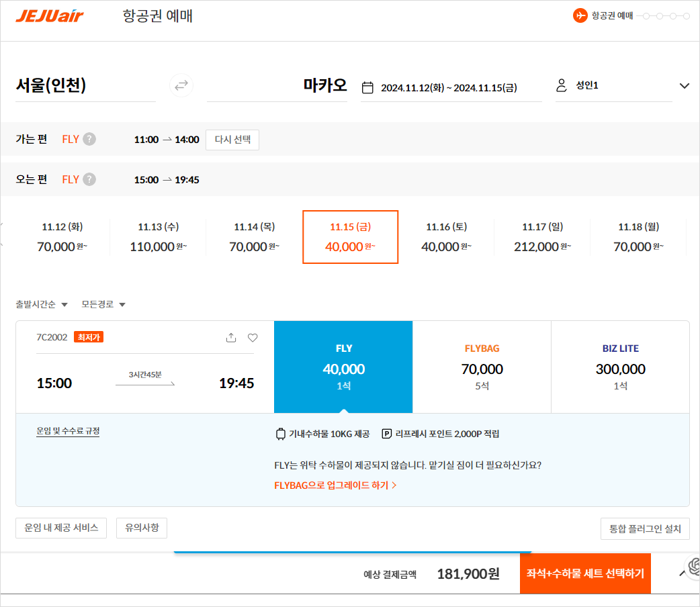Choose the 11.14 (목) date tab
This screenshot has width=700, height=607.
click(254, 237)
